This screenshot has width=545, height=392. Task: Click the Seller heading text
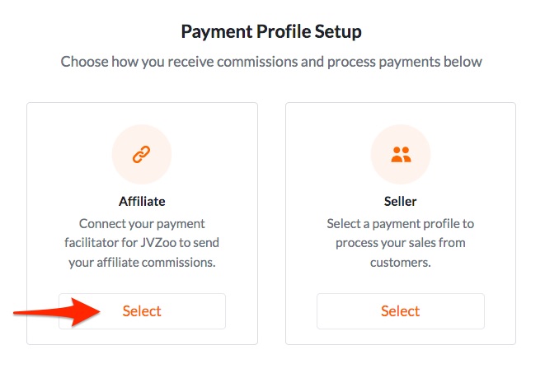click(401, 202)
